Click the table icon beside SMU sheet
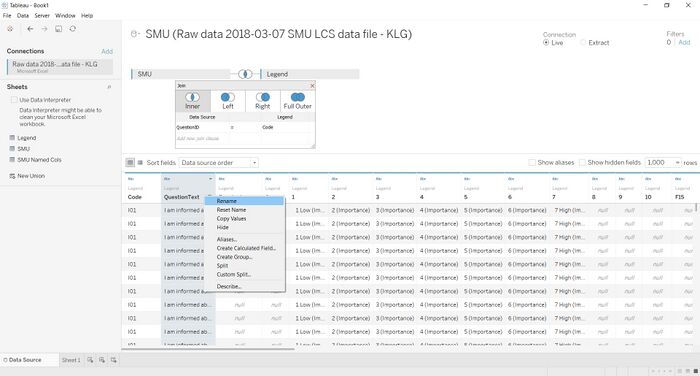Viewport: 700px width, 376px height. [x=12, y=148]
